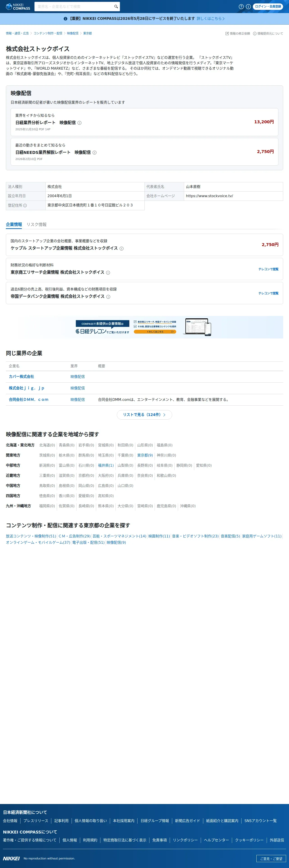Click the くわしくはこちら banner button
The image size is (289, 868).
pos(155,332)
